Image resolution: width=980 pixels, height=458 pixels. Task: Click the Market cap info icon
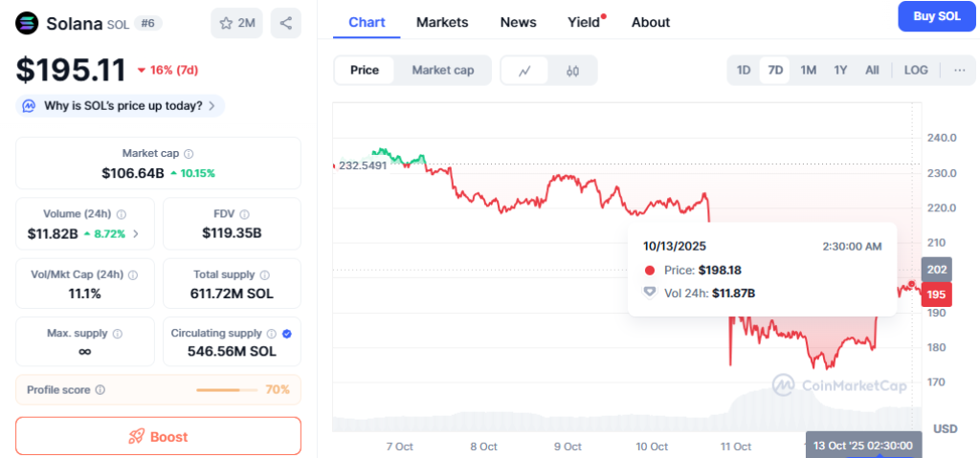click(189, 154)
